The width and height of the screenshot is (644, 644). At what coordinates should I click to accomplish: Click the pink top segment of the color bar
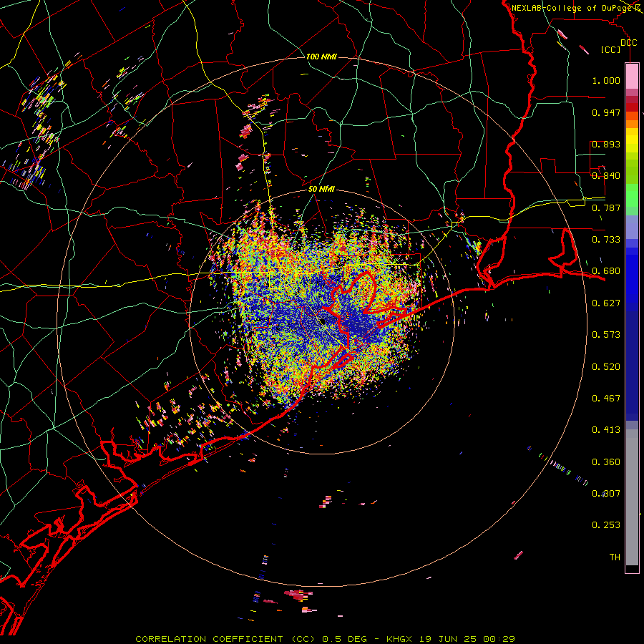tap(632, 77)
